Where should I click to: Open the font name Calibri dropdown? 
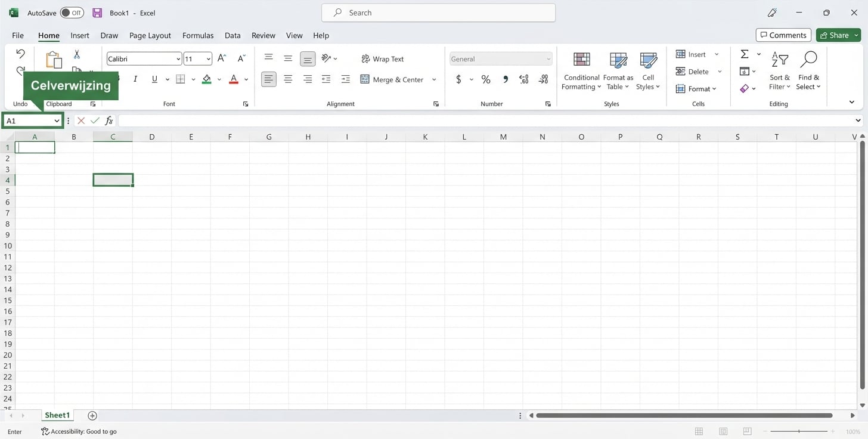(178, 59)
